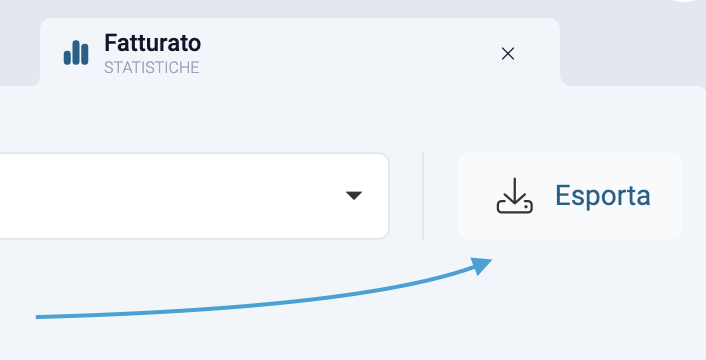This screenshot has width=706, height=360.
Task: Click the Esporta button
Action: coord(571,196)
